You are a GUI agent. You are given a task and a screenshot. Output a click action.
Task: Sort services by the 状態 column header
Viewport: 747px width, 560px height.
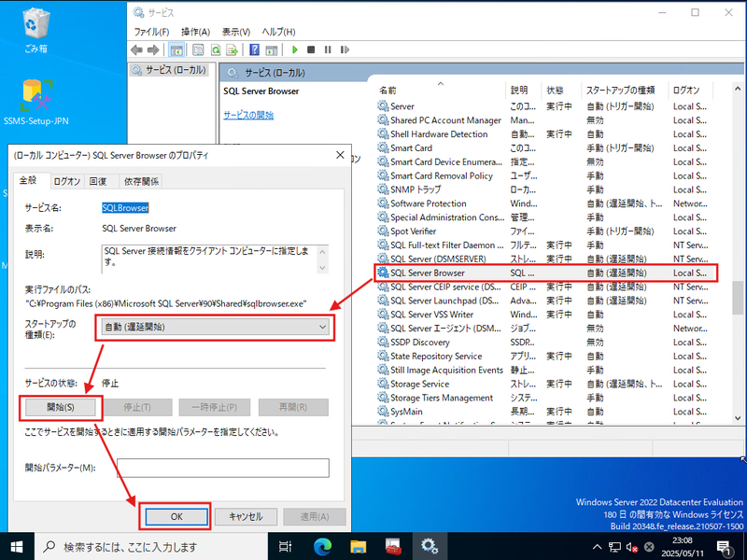[561, 90]
